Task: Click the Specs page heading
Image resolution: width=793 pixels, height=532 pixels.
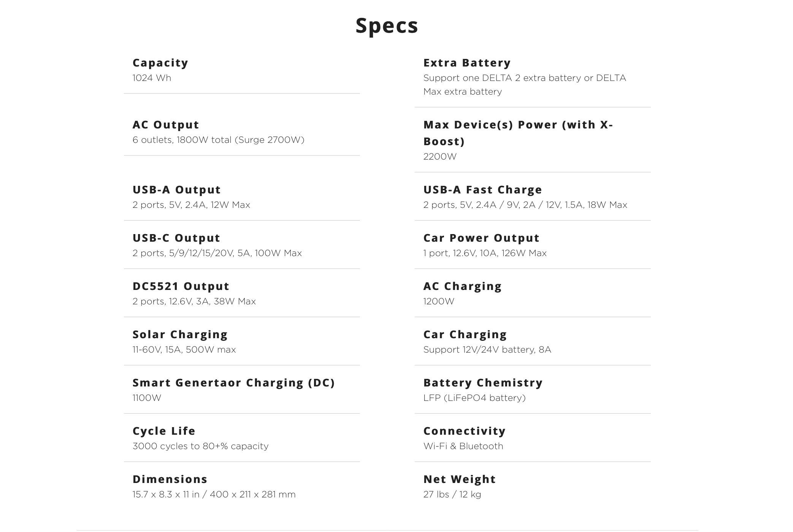Action: (387, 25)
